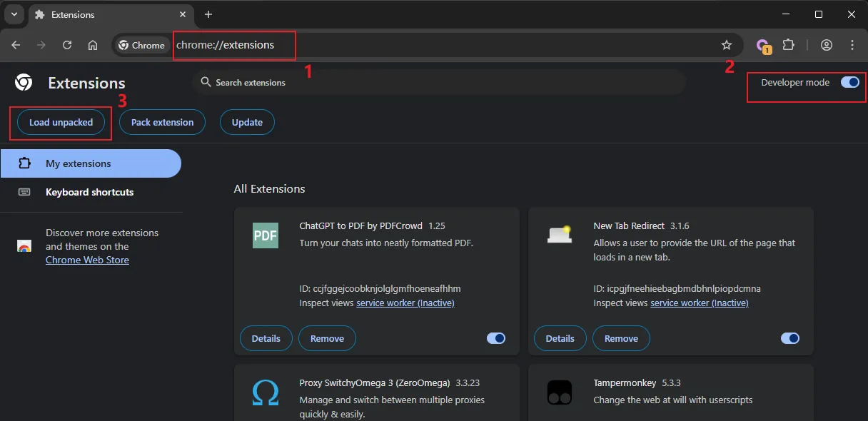Click Pack extension button
This screenshot has width=868, height=421.
click(x=162, y=122)
